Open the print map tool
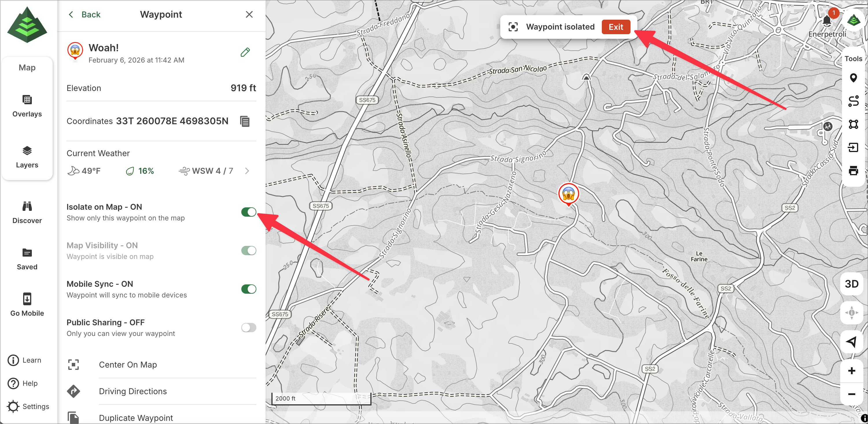 click(853, 170)
